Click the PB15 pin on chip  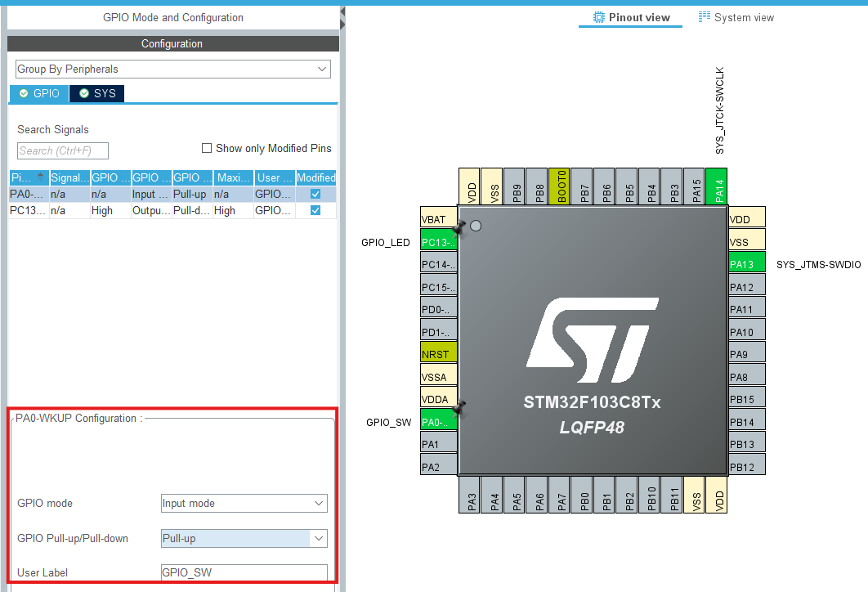point(747,399)
